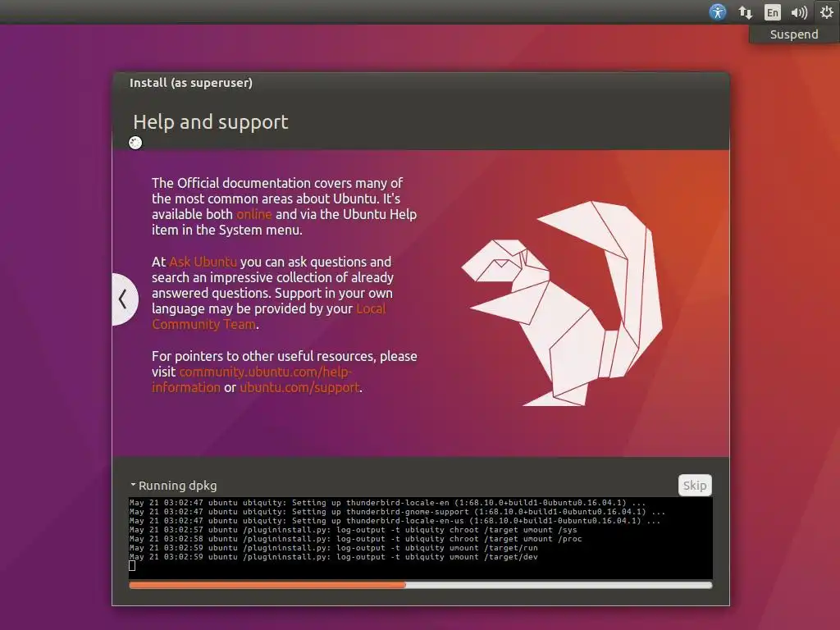Visit the ubuntu.com/support link

coord(299,387)
